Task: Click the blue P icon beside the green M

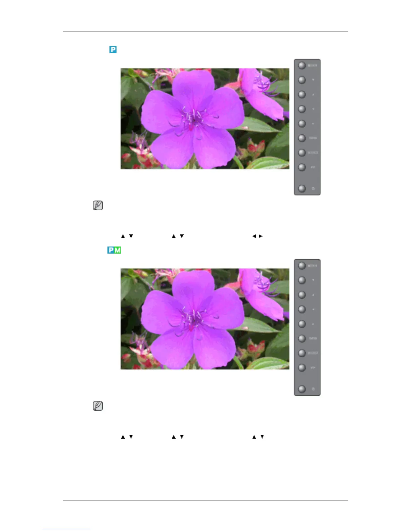Action: click(x=111, y=250)
